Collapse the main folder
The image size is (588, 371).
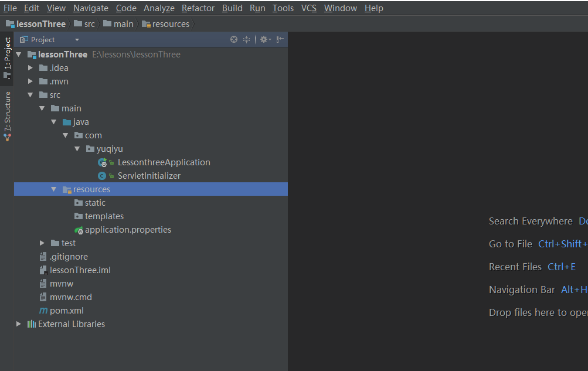click(x=42, y=108)
